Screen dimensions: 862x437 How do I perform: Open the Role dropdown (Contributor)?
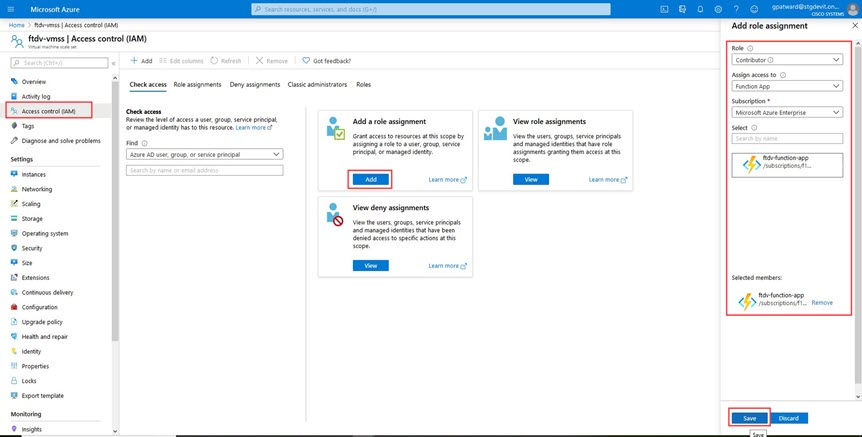pyautogui.click(x=787, y=60)
